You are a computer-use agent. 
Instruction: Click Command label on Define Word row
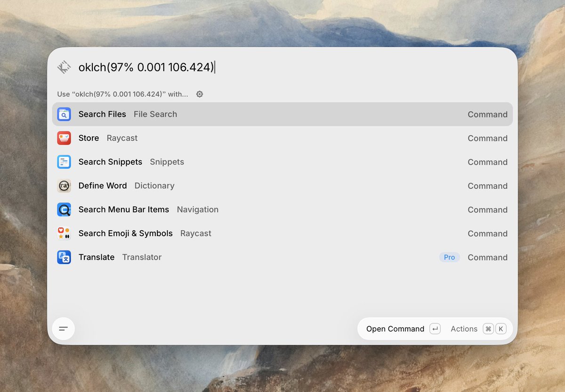point(487,186)
